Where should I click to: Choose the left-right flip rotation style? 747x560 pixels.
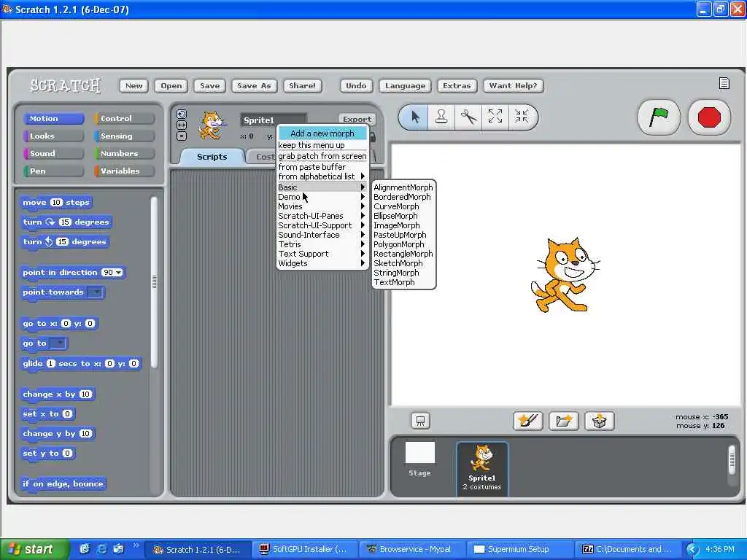coord(182,125)
